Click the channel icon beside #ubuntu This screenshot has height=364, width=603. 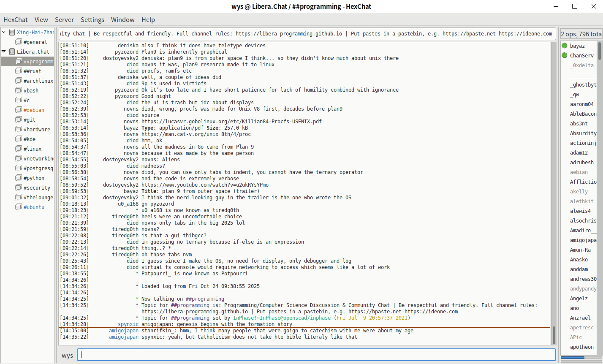point(19,207)
